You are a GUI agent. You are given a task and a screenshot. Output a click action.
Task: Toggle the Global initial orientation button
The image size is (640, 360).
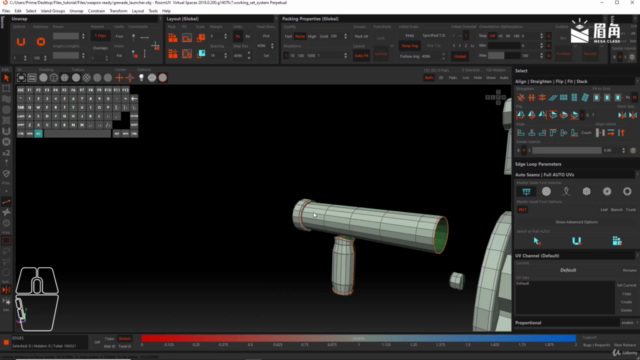coord(460,56)
